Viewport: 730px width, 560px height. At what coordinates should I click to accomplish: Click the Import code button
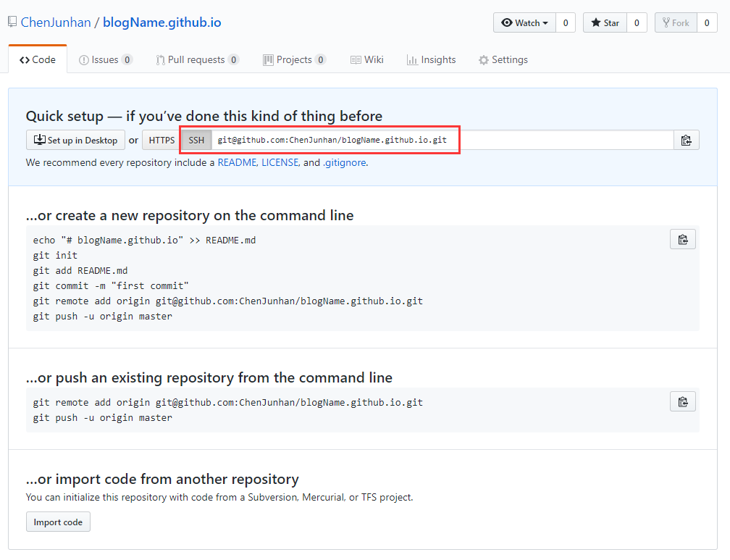58,522
